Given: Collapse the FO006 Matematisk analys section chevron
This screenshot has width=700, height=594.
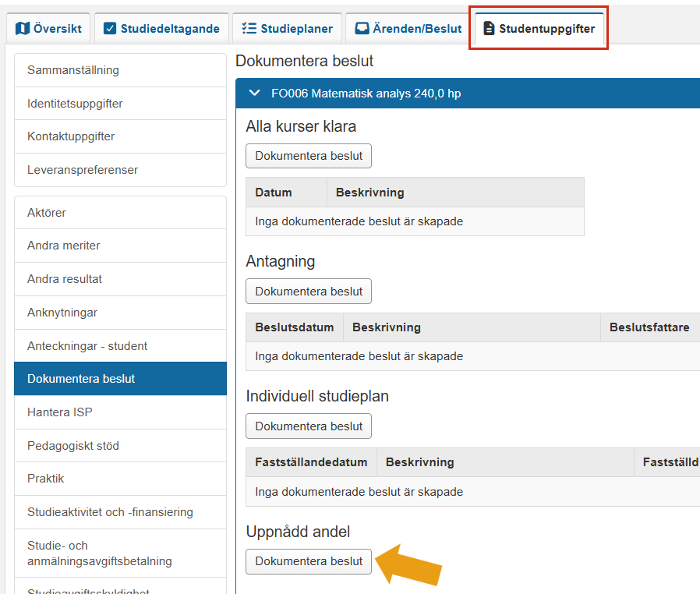Looking at the screenshot, I should point(254,94).
